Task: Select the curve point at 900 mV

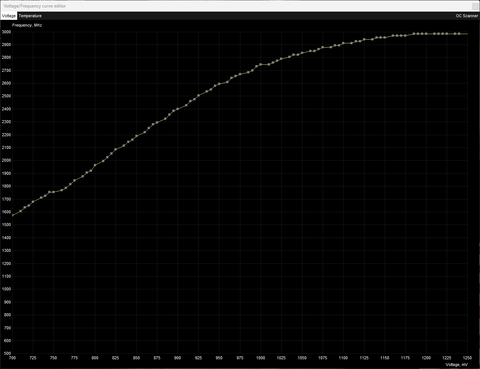Action: pos(178,109)
